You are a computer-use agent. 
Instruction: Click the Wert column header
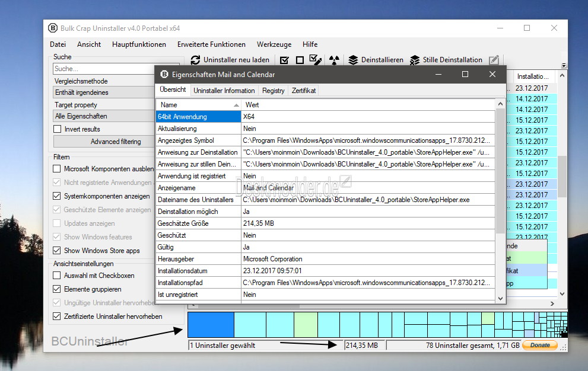point(368,105)
